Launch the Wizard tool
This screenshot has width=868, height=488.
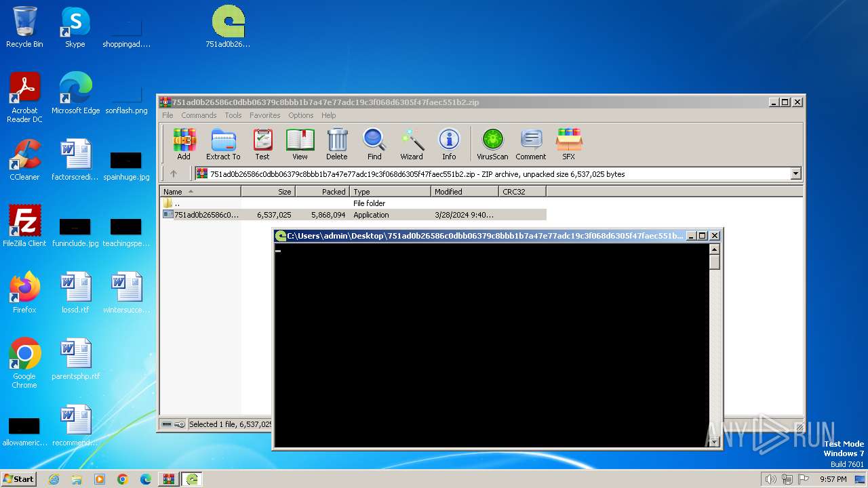[412, 144]
